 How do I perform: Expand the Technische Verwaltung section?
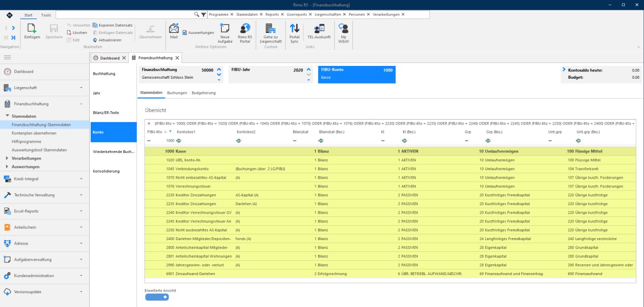click(x=81, y=195)
